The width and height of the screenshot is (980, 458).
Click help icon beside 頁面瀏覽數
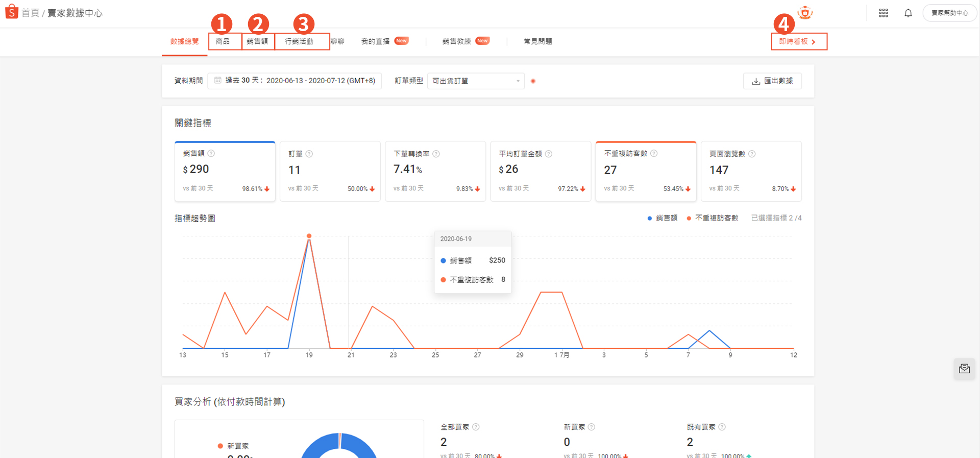click(752, 154)
